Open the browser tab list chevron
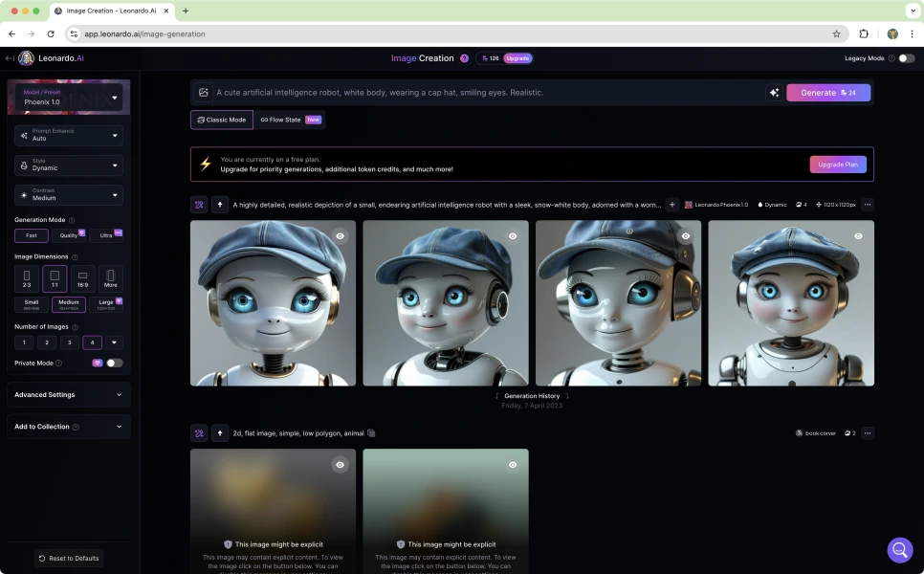924x574 pixels. tap(912, 11)
